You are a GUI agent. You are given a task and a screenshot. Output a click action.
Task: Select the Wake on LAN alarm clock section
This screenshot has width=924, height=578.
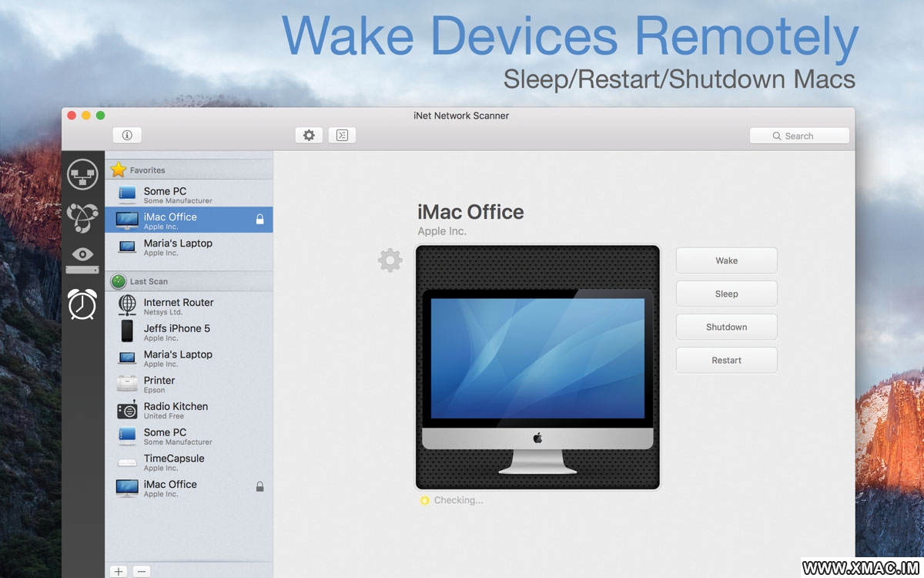[82, 304]
